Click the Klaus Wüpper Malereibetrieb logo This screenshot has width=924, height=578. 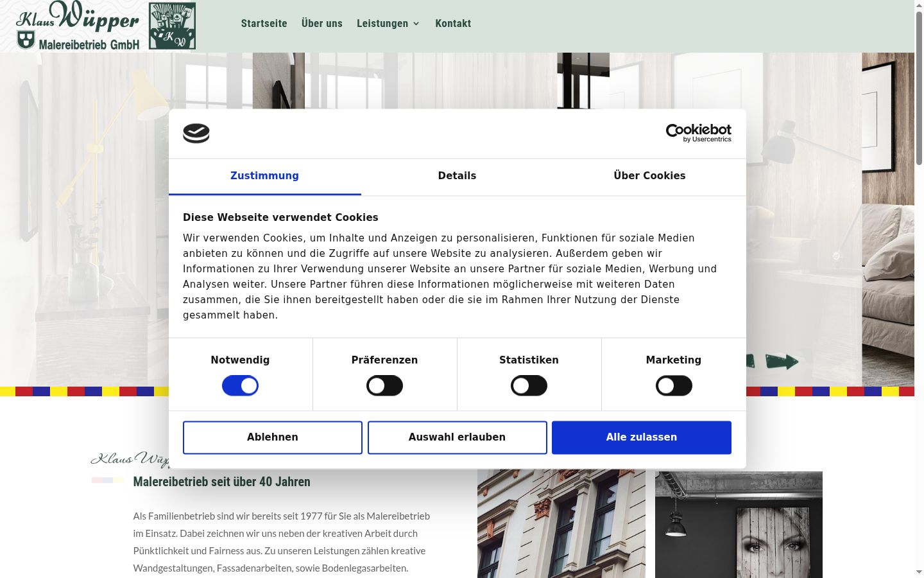(106, 26)
